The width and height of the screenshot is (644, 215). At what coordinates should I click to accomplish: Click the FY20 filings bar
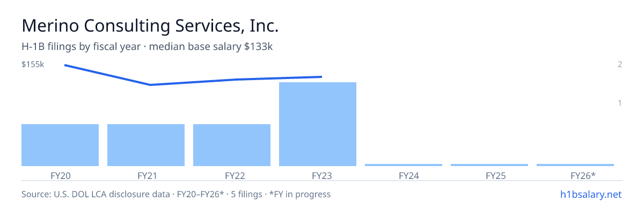click(60, 145)
